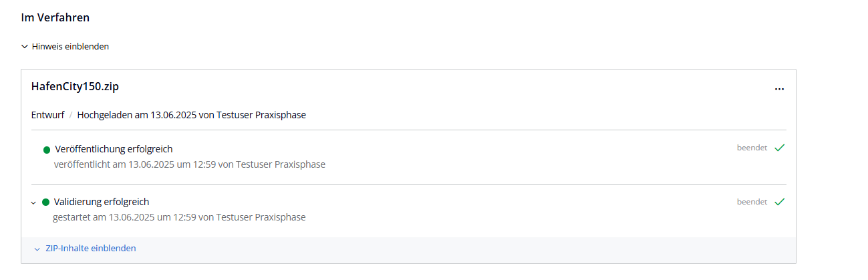868x280 pixels.
Task: Select the Validierung erfolgreich heading
Action: click(102, 202)
